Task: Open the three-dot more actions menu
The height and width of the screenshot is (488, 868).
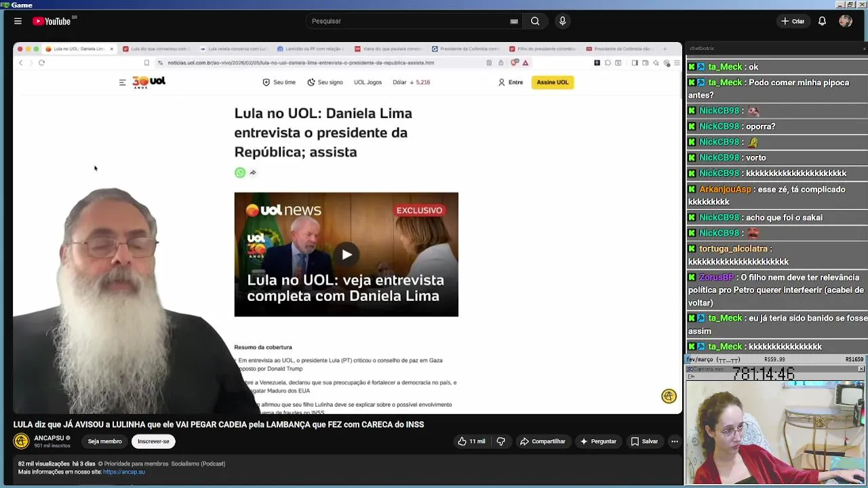Action: coord(674,441)
